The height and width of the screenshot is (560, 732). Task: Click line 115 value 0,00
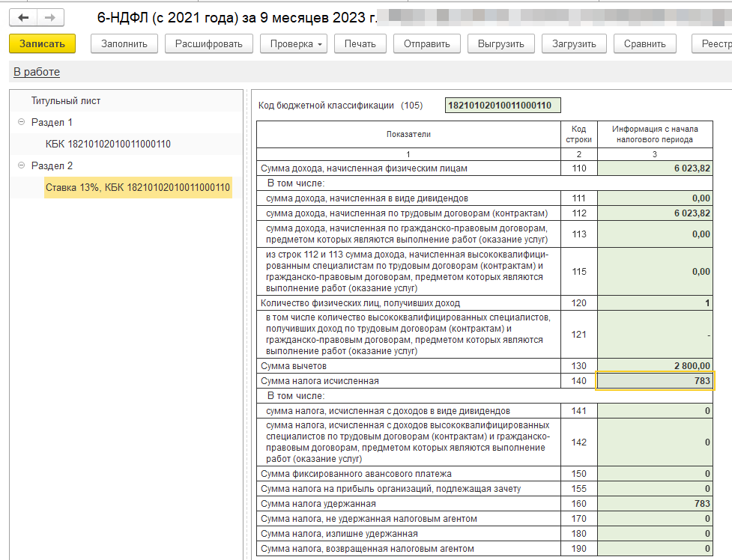pos(655,272)
